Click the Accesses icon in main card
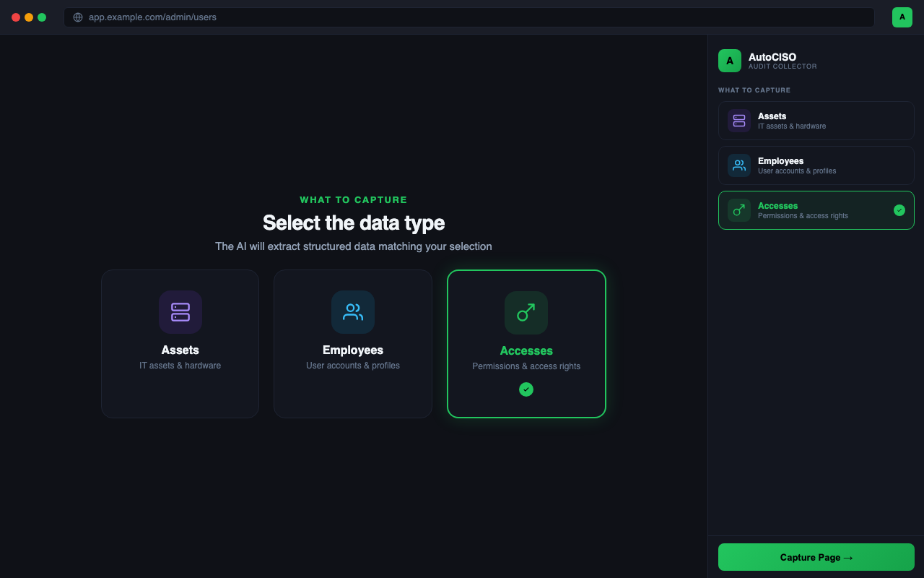 click(x=526, y=313)
